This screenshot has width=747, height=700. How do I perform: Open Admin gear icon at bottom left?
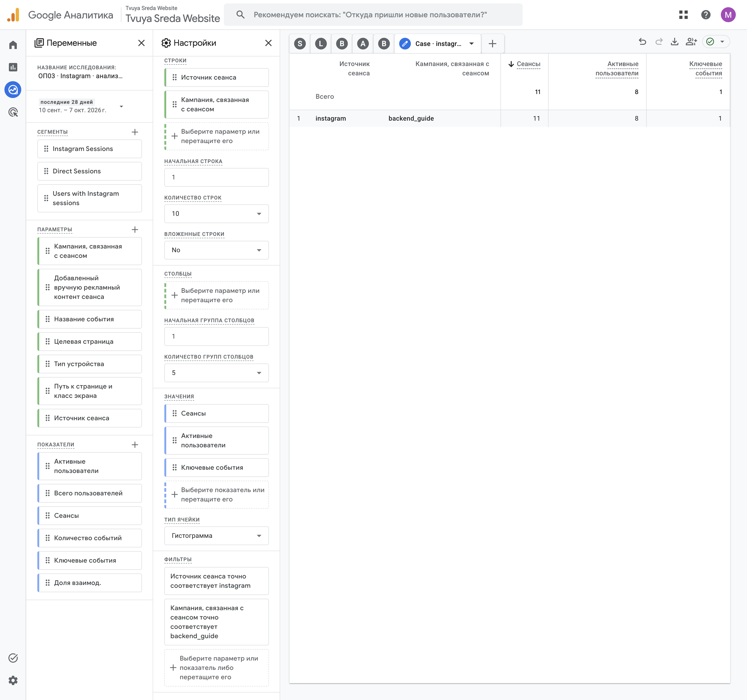pos(13,680)
